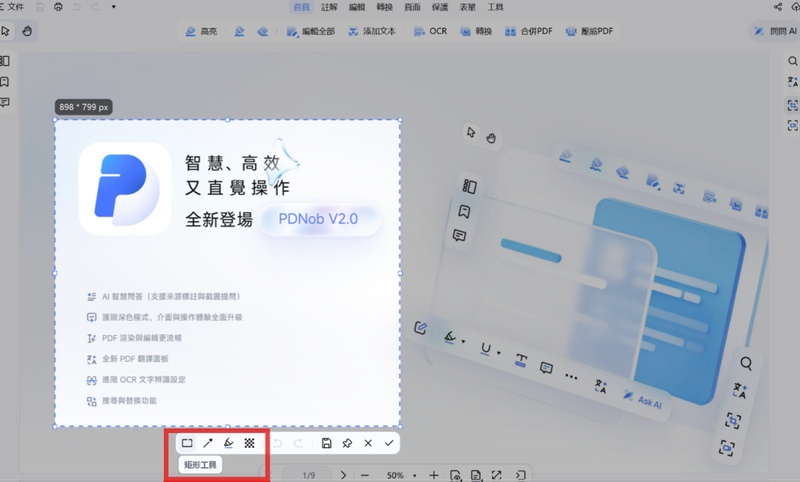Click the 轉換 convert toolbar button
This screenshot has height=482, width=800.
(476, 31)
